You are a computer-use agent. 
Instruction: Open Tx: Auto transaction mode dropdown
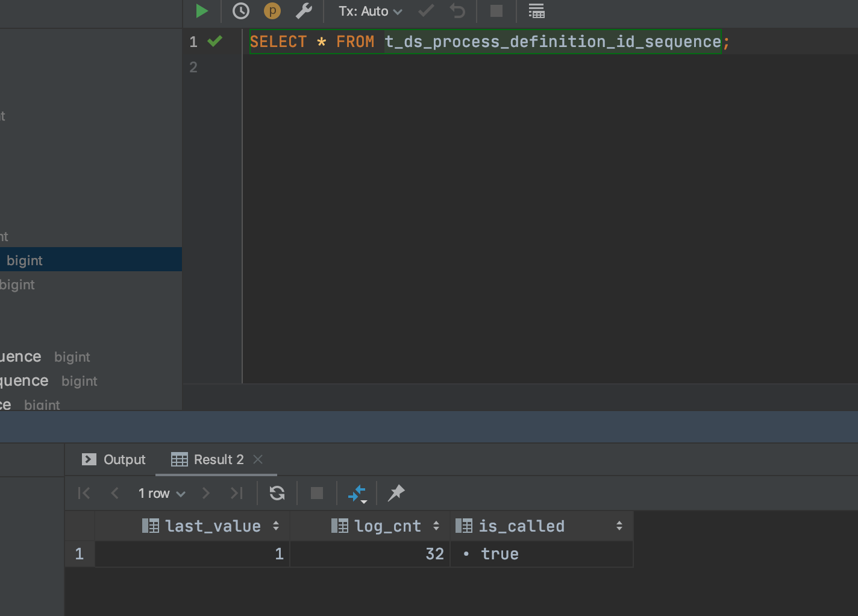[370, 11]
